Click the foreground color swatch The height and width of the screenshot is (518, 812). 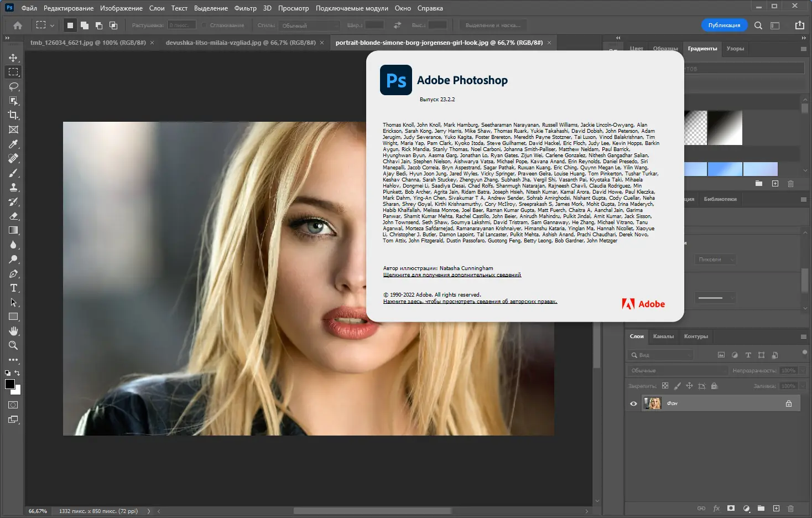click(x=9, y=385)
